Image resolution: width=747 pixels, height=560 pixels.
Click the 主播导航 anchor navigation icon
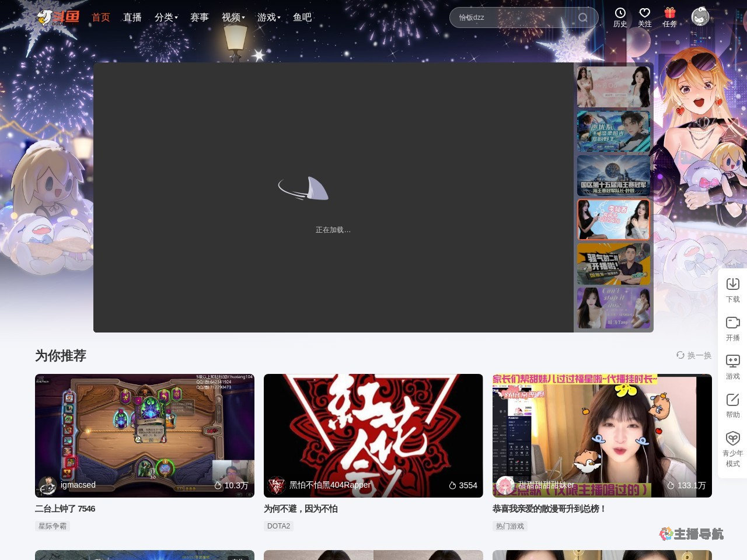[665, 533]
